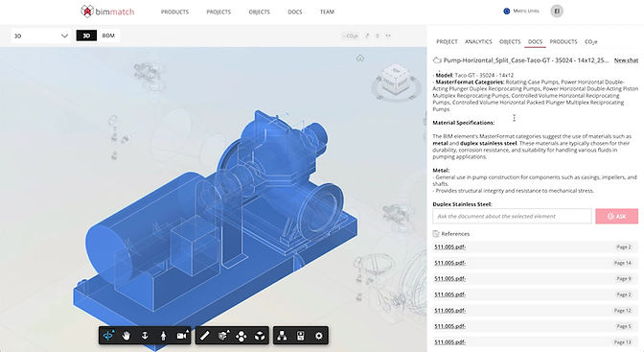Toggle the 3D view button
The width and height of the screenshot is (644, 352).
pyautogui.click(x=86, y=35)
